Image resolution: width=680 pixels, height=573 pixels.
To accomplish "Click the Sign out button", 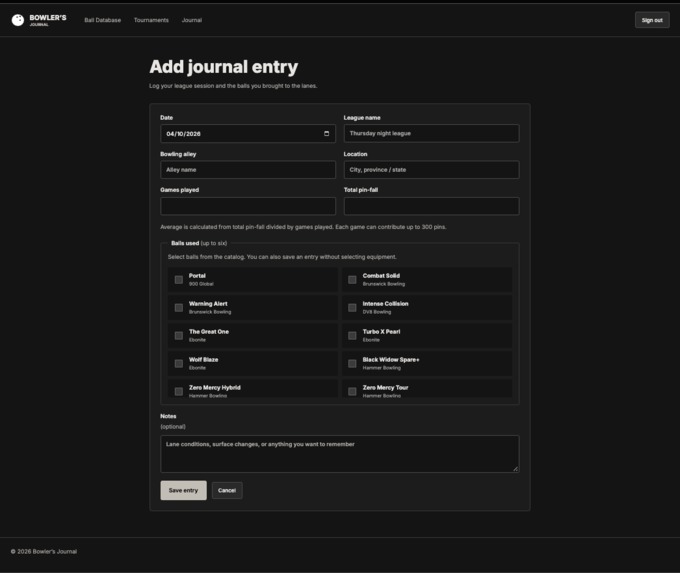I will pos(652,20).
